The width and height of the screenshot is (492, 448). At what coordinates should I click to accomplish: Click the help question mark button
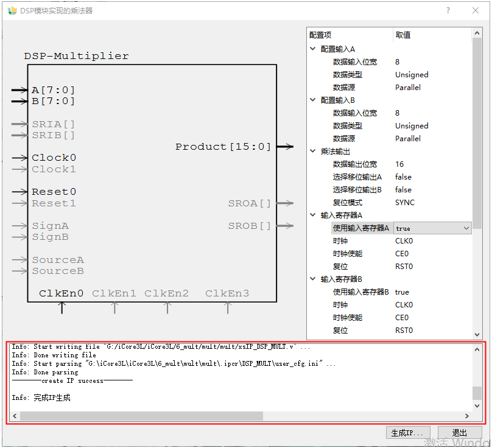[448, 10]
